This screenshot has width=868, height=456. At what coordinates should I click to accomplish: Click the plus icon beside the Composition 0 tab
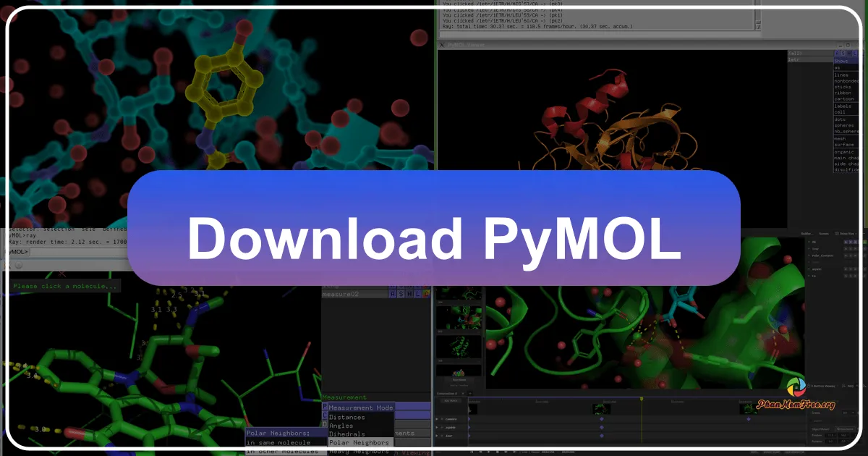469,393
